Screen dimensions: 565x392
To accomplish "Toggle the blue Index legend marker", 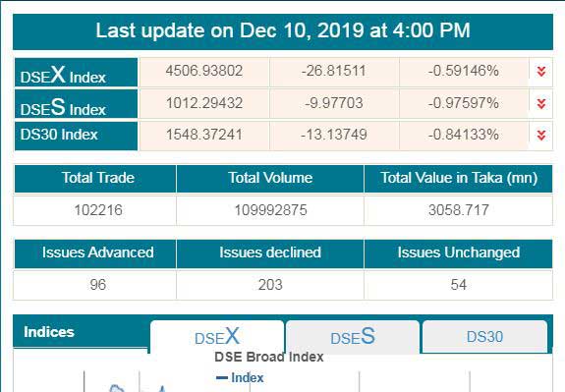I will pos(222,377).
